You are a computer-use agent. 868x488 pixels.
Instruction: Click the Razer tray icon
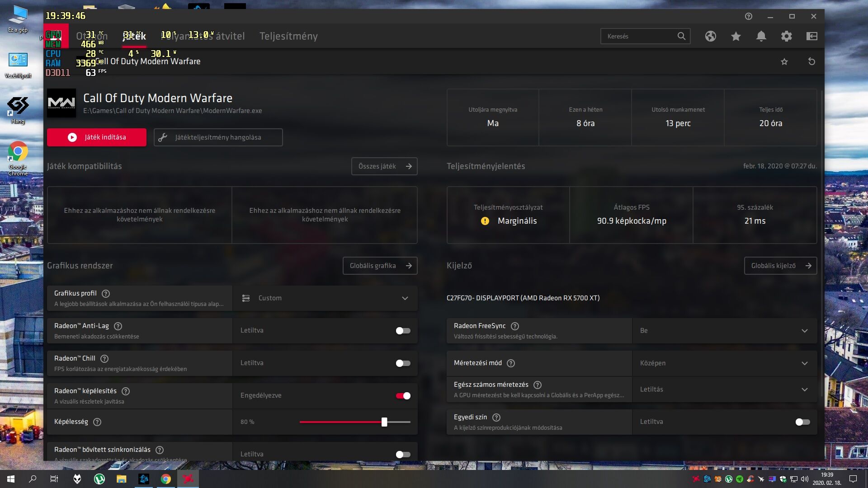[x=740, y=479]
